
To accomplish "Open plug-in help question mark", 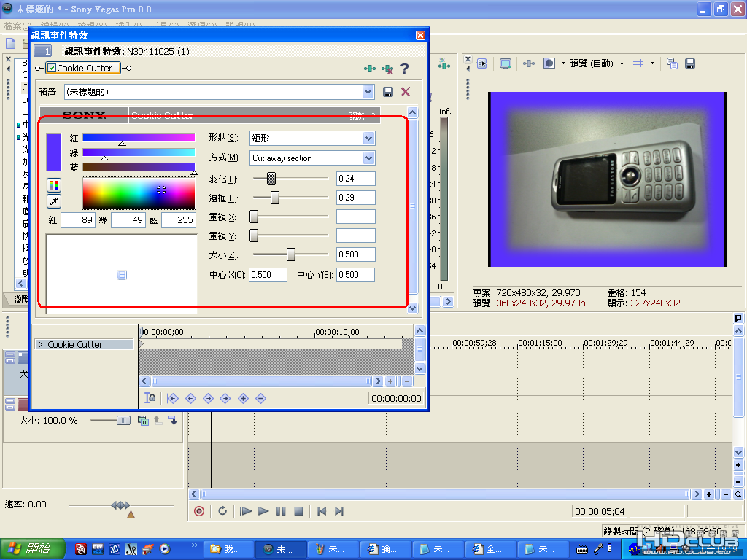I will 404,69.
